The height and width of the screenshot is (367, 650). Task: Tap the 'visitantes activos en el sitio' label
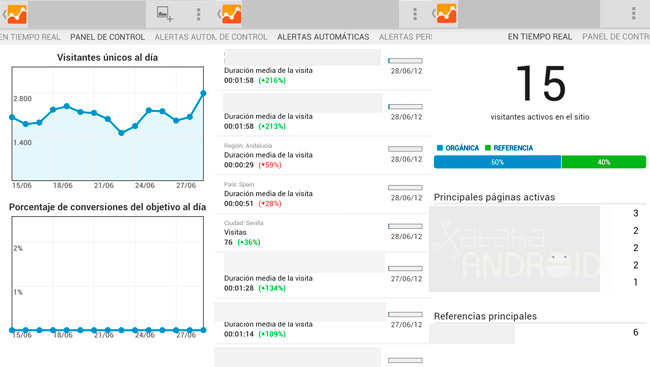click(540, 117)
